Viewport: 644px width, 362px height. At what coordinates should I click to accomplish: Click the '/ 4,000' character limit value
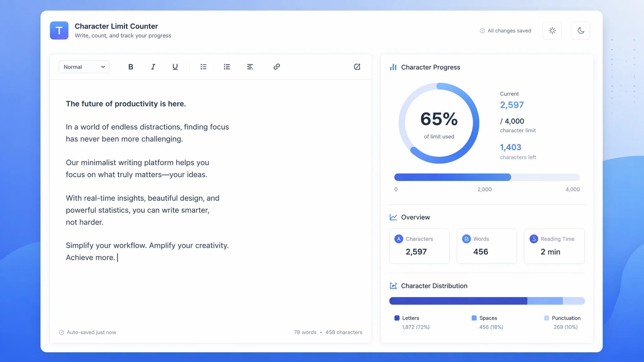(x=512, y=121)
